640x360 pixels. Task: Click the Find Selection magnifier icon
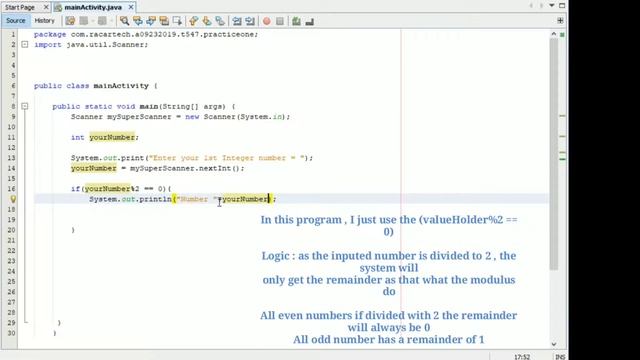(x=124, y=21)
